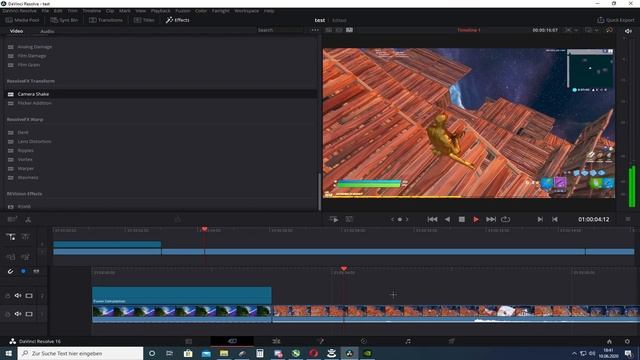The width and height of the screenshot is (640, 360).
Task: Open the Titles panel
Action: tap(144, 20)
